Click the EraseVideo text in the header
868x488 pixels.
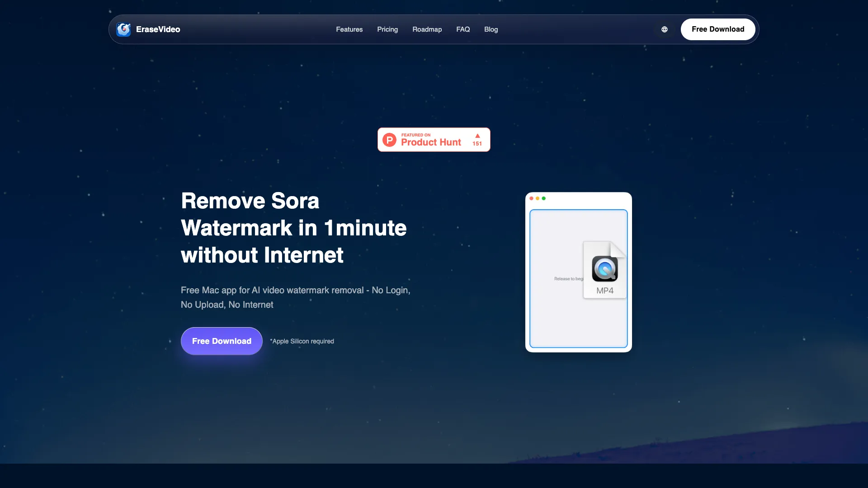(158, 29)
